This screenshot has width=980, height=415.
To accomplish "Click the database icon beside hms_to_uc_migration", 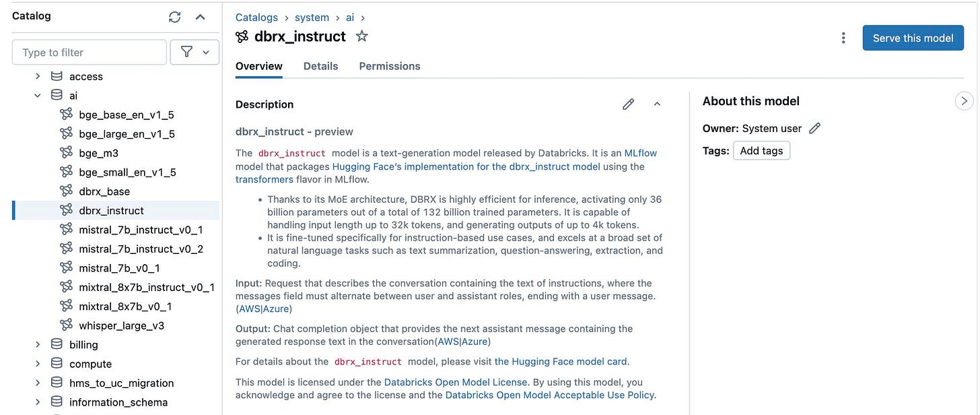I will [57, 383].
